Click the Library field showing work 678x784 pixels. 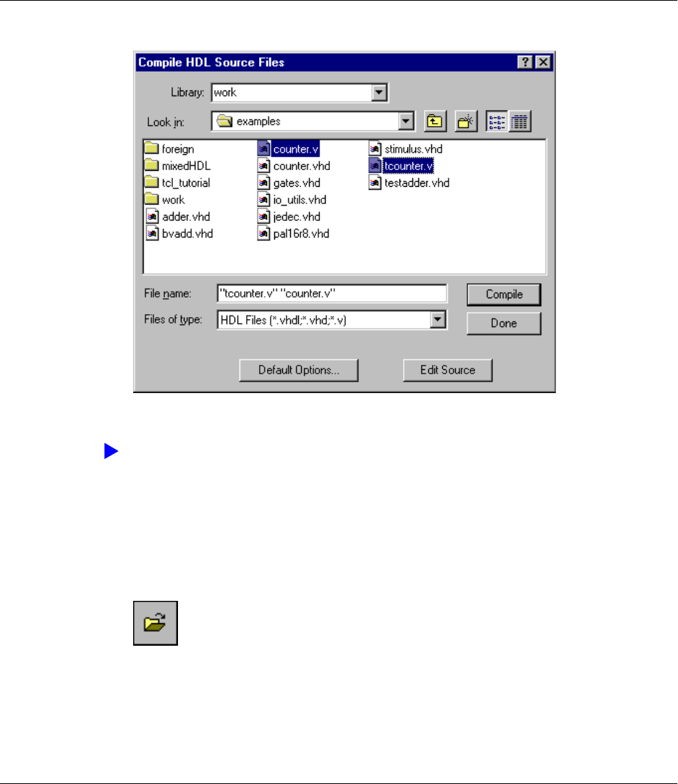pos(292,93)
